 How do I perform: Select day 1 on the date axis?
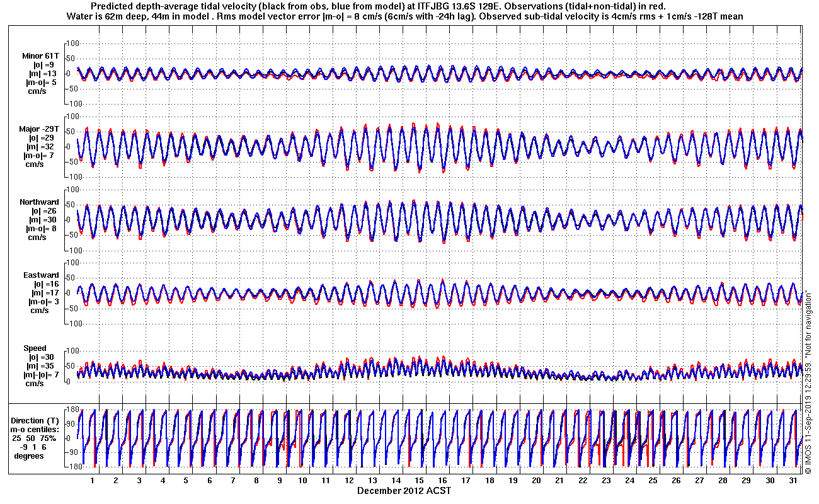[x=93, y=480]
